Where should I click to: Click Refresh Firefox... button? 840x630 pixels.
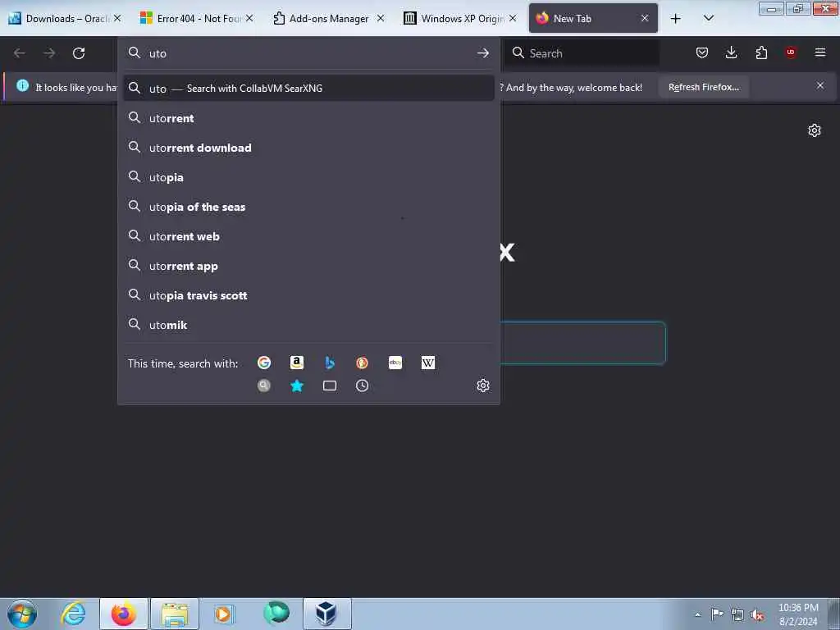703,87
